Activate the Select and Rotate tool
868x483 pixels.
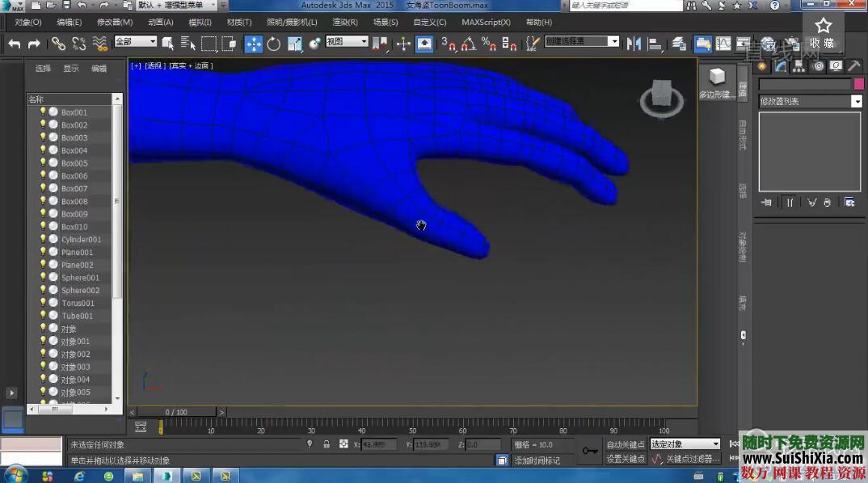tap(273, 44)
